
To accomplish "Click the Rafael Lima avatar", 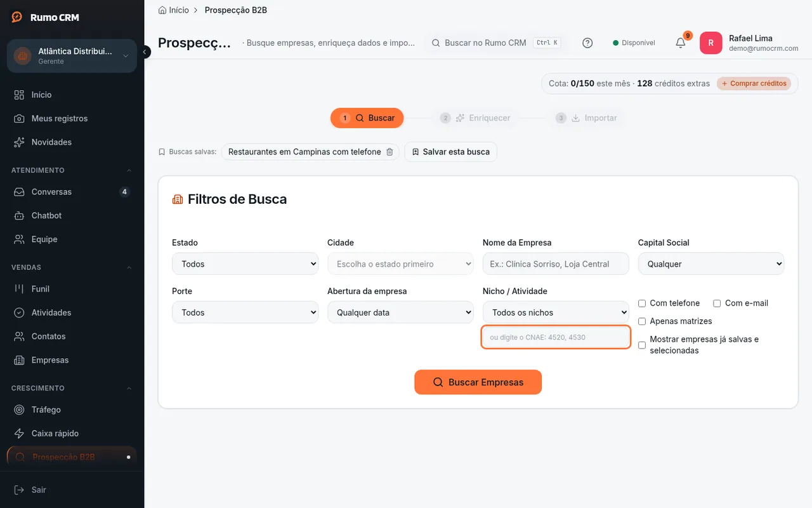I will (710, 43).
